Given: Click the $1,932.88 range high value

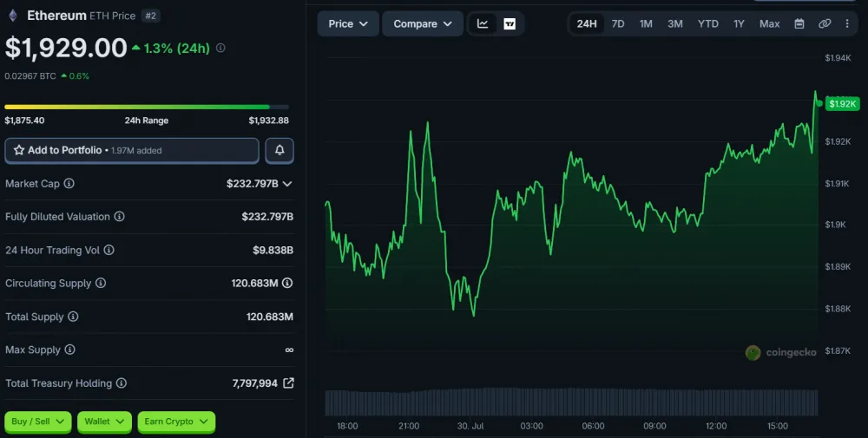Looking at the screenshot, I should pyautogui.click(x=268, y=120).
